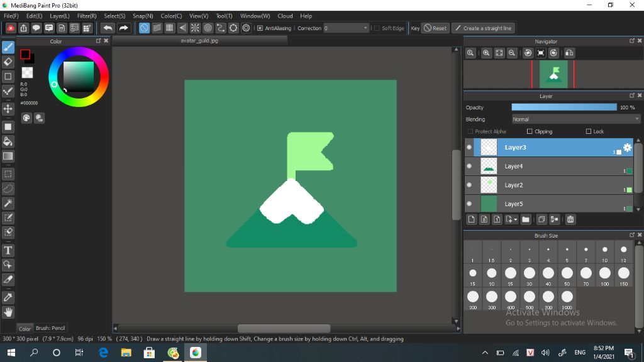
Task: Zoom in using the Navigator panel
Action: [x=486, y=53]
